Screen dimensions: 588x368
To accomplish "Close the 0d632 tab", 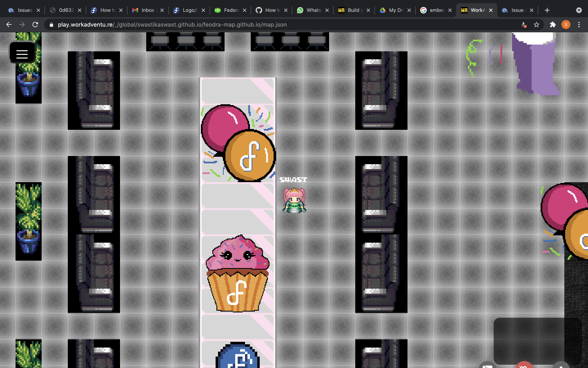I will point(79,10).
